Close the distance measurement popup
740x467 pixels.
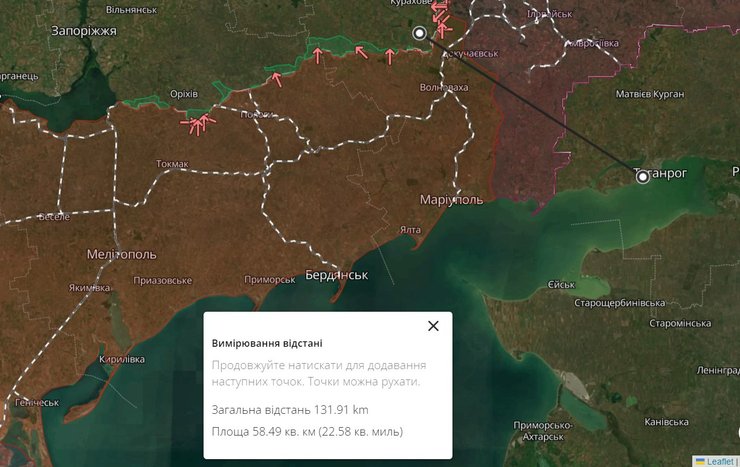coord(433,326)
